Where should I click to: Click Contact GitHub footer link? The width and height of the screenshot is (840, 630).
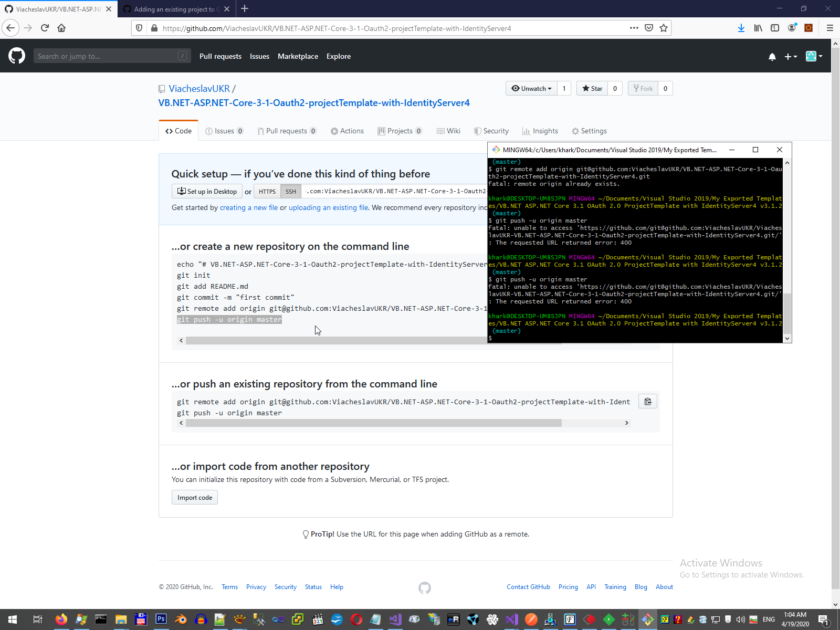tap(528, 587)
